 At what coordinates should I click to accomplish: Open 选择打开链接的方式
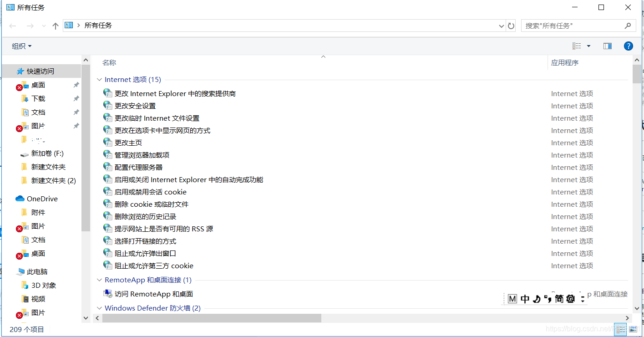(145, 241)
